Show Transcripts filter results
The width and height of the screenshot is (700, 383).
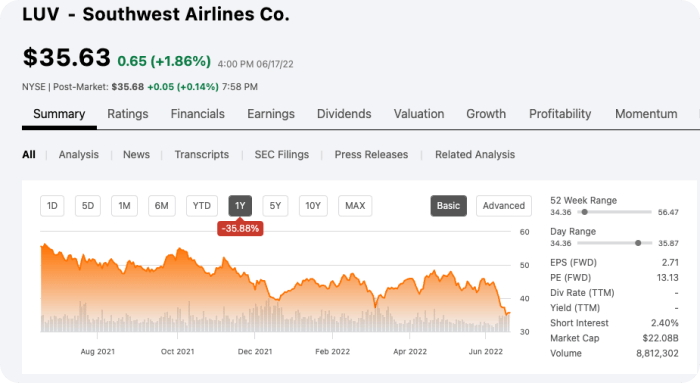click(202, 154)
